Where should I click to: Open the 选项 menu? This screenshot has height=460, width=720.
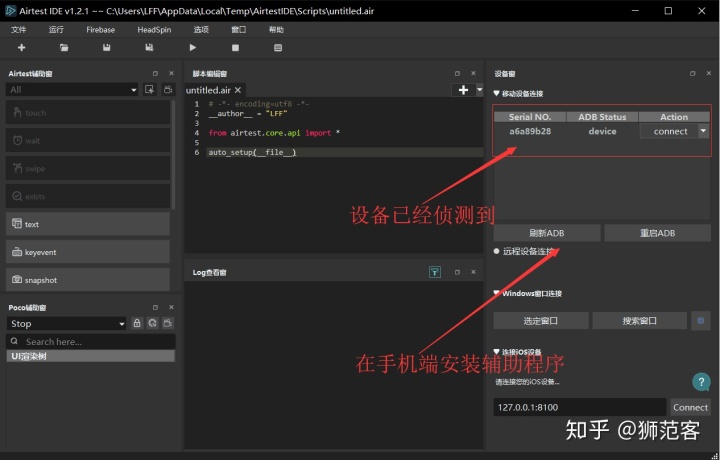[201, 30]
